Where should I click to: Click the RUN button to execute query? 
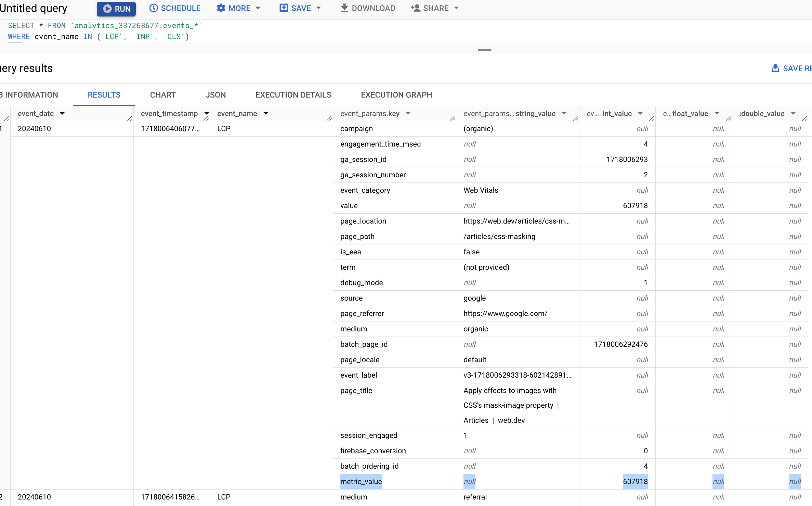pos(116,8)
